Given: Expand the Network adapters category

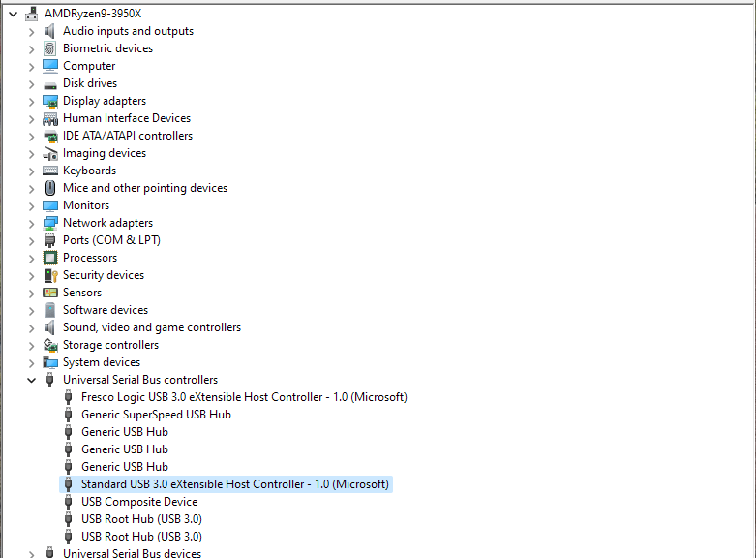Looking at the screenshot, I should (x=31, y=224).
